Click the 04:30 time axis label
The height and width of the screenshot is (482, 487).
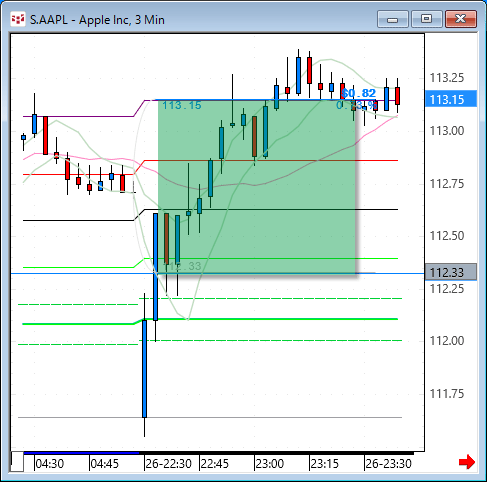[x=49, y=464]
